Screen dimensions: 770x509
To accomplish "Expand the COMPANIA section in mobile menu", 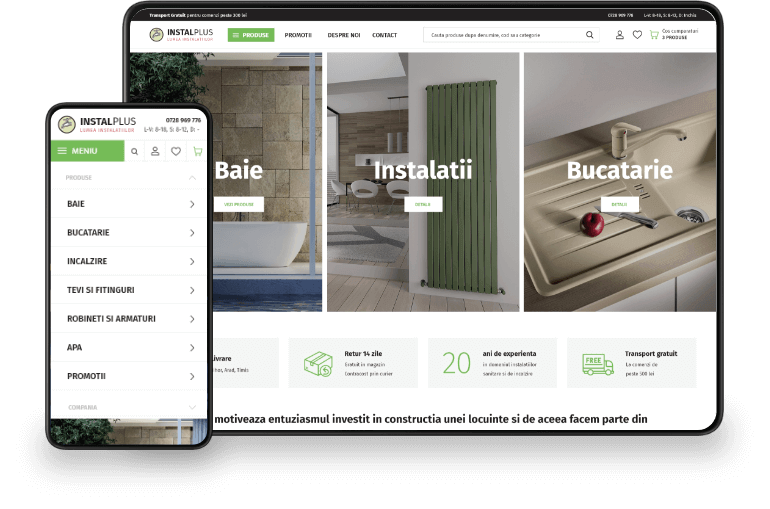I will pyautogui.click(x=192, y=407).
